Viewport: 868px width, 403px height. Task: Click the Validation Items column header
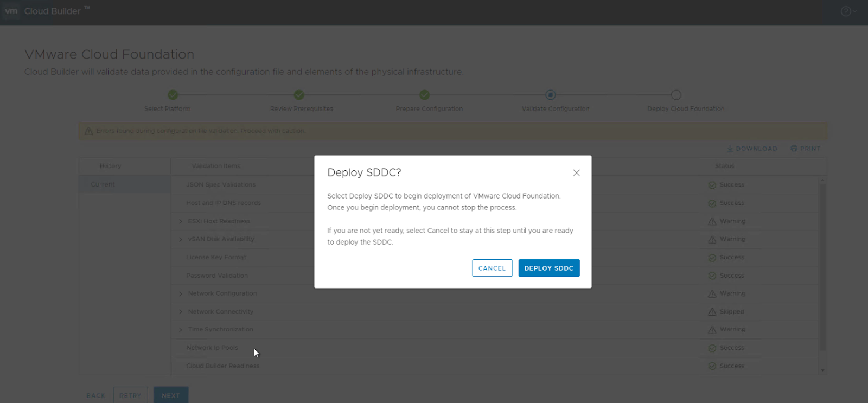[216, 166]
